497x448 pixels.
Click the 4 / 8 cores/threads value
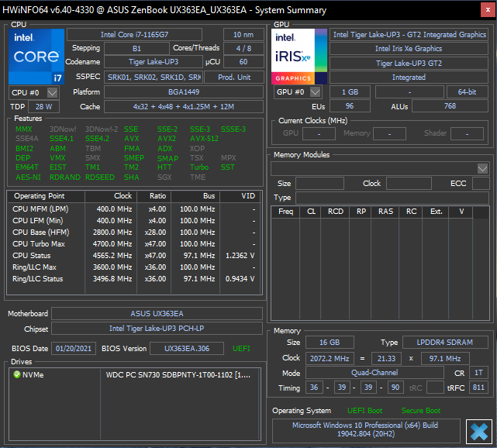pos(243,49)
